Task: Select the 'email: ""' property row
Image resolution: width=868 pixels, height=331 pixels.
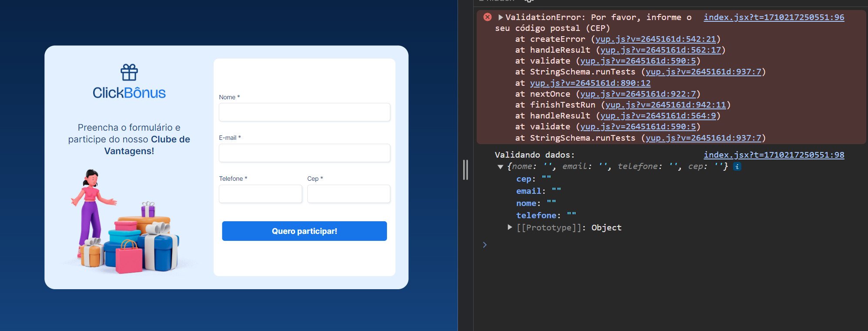Action: pos(538,191)
